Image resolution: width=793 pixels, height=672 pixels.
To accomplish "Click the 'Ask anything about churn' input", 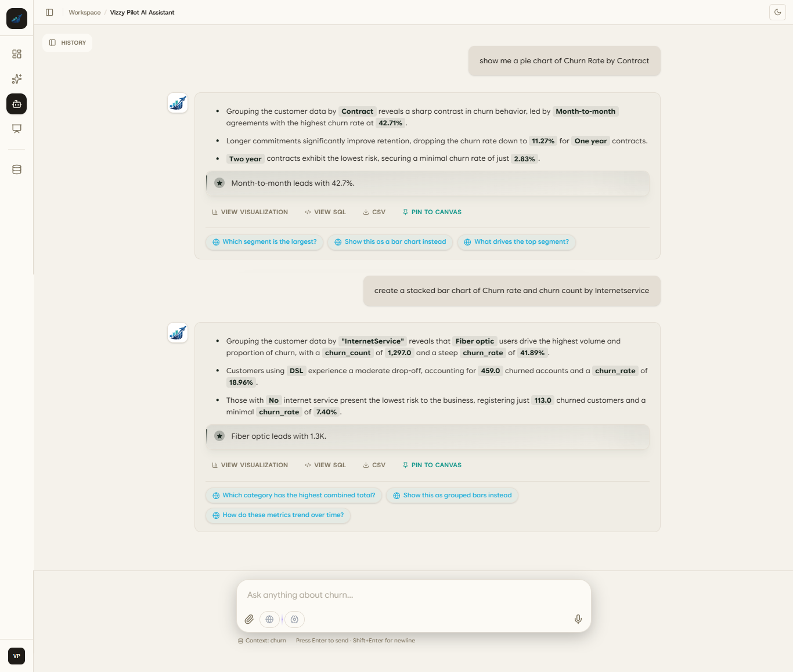I will [413, 595].
